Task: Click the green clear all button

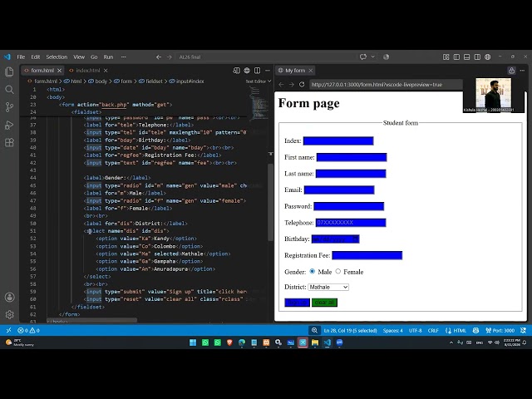Action: click(324, 303)
